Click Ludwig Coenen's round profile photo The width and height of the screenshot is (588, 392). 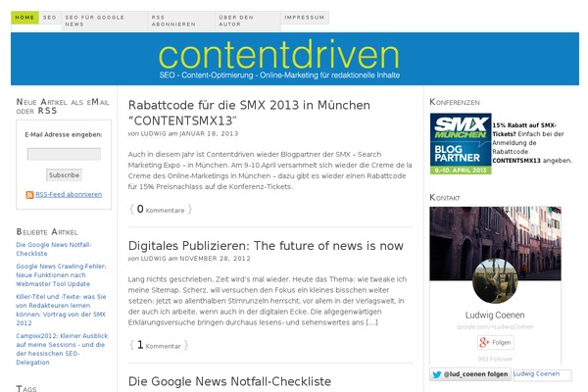495,280
